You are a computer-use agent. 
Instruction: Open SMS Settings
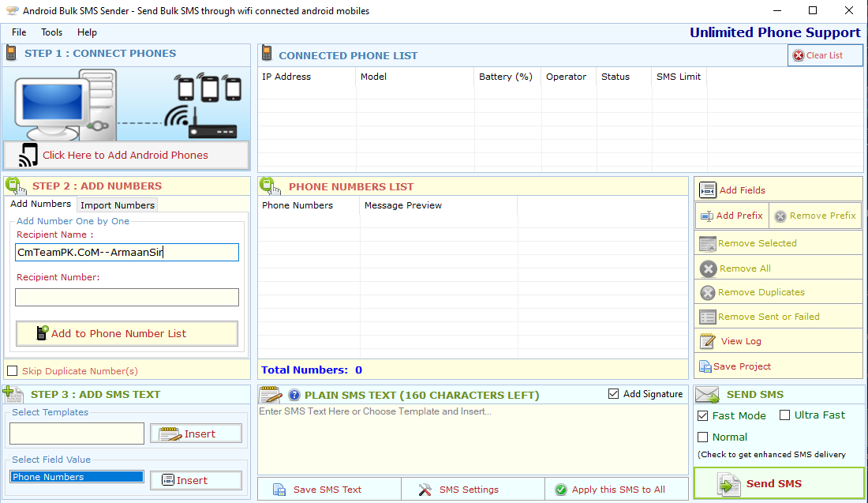pyautogui.click(x=473, y=490)
